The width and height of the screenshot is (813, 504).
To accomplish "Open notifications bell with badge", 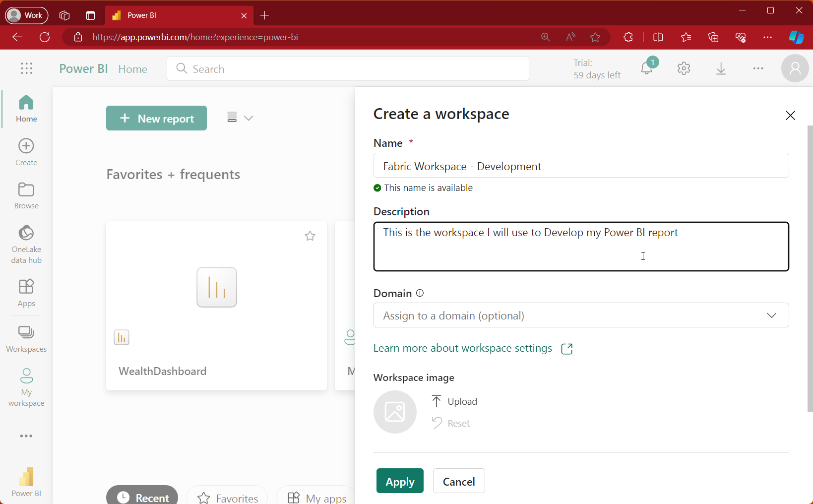I will [x=646, y=68].
